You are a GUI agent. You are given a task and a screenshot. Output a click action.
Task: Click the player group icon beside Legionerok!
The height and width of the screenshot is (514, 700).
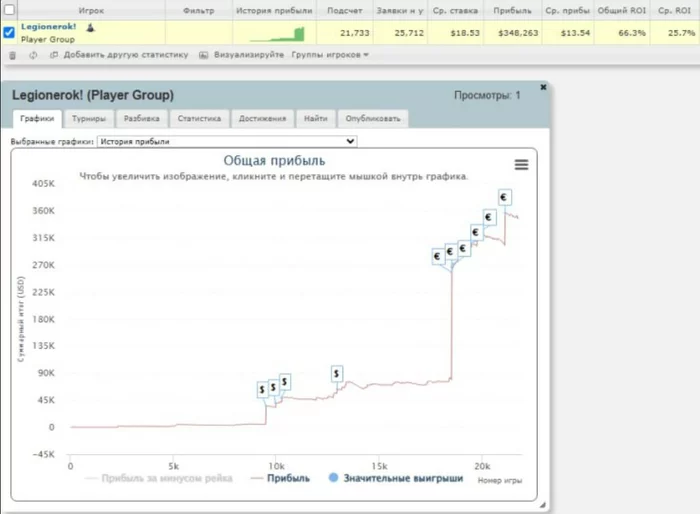coord(90,28)
